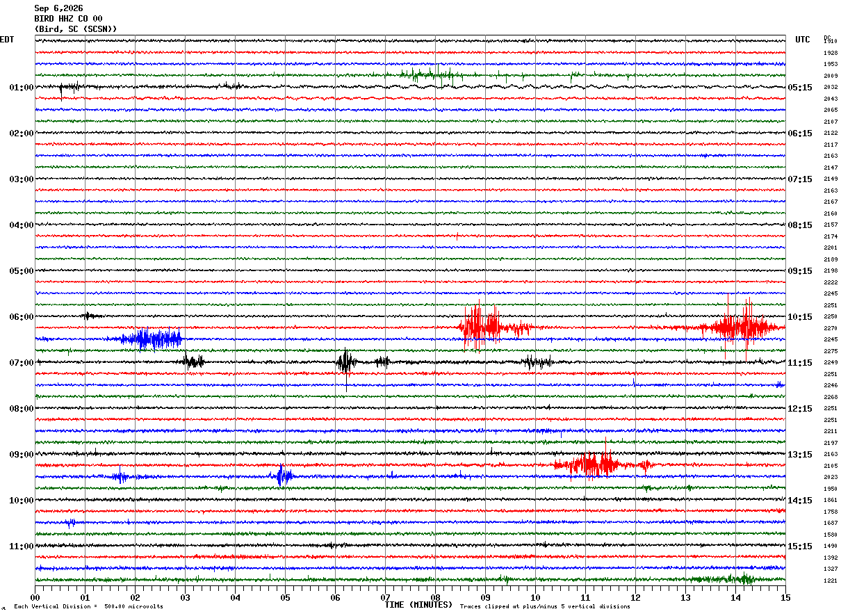Click the 06:00 EDT row label
The image size is (841, 616).
coord(22,317)
